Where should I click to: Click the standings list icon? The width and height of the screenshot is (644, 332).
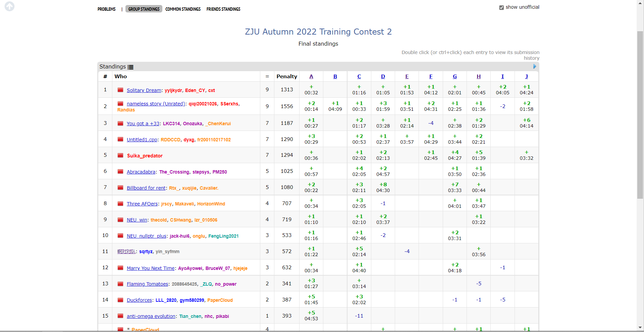130,67
